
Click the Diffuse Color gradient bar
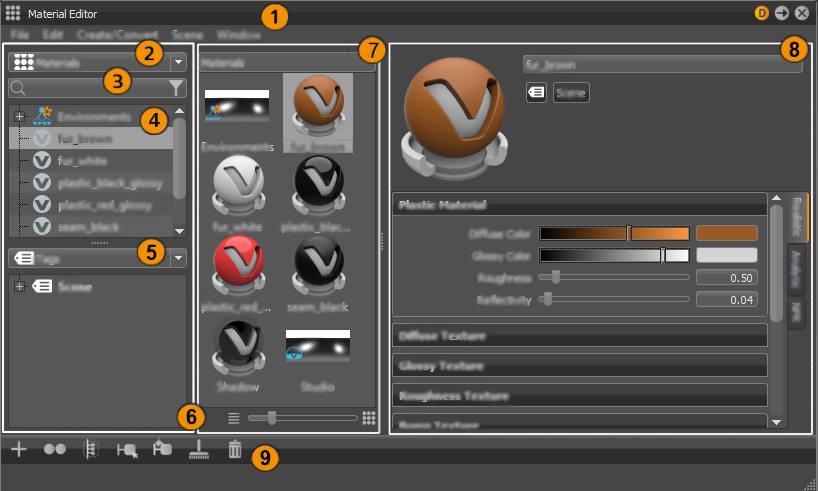(614, 233)
